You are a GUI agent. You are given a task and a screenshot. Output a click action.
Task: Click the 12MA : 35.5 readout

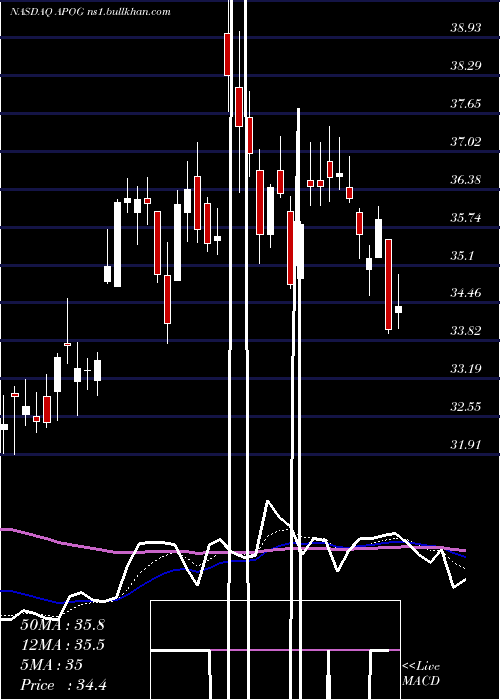click(62, 645)
